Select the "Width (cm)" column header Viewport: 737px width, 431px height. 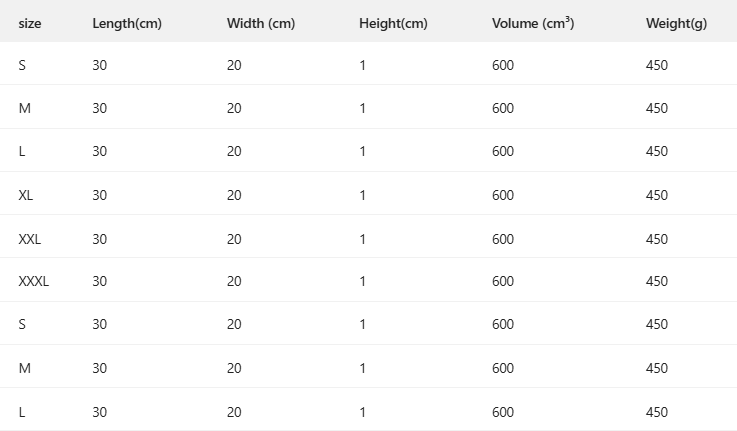click(x=261, y=23)
